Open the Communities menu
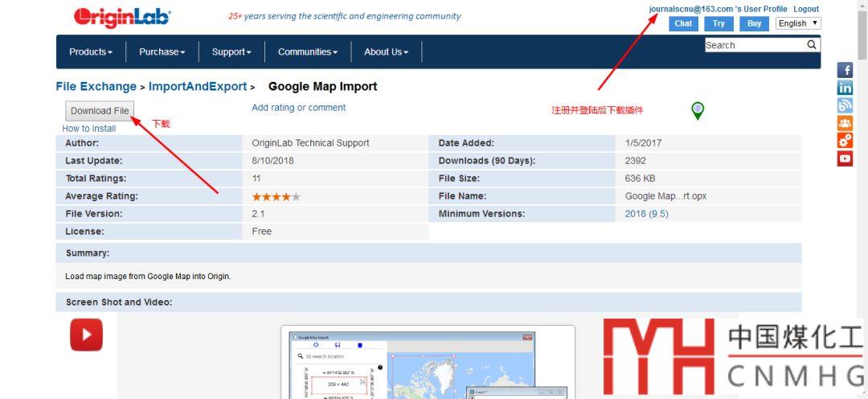 click(308, 51)
